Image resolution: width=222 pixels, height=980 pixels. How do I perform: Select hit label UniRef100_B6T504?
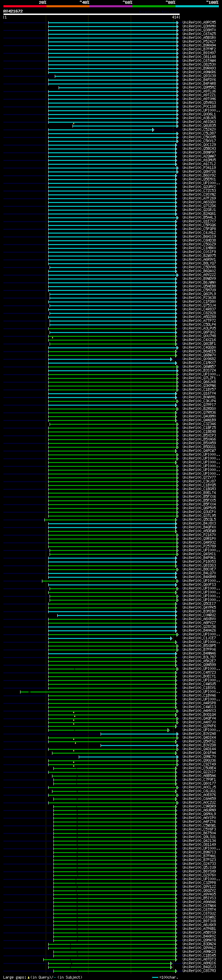(x=199, y=833)
